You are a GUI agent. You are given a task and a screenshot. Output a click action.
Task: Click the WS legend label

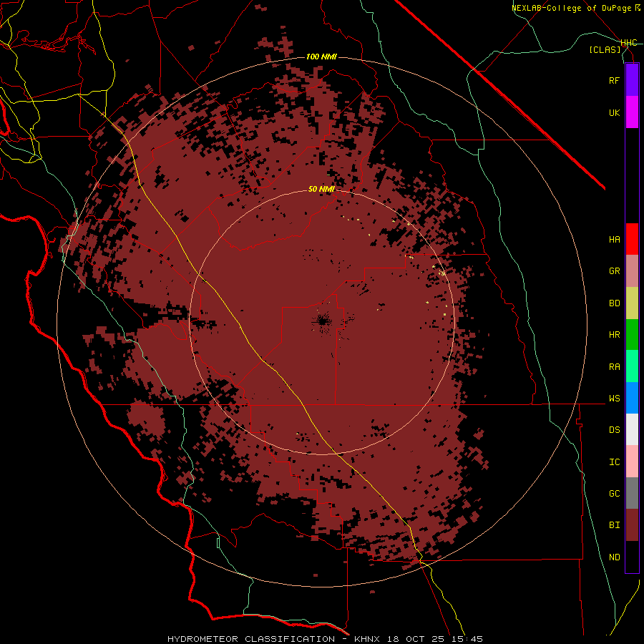tap(615, 399)
